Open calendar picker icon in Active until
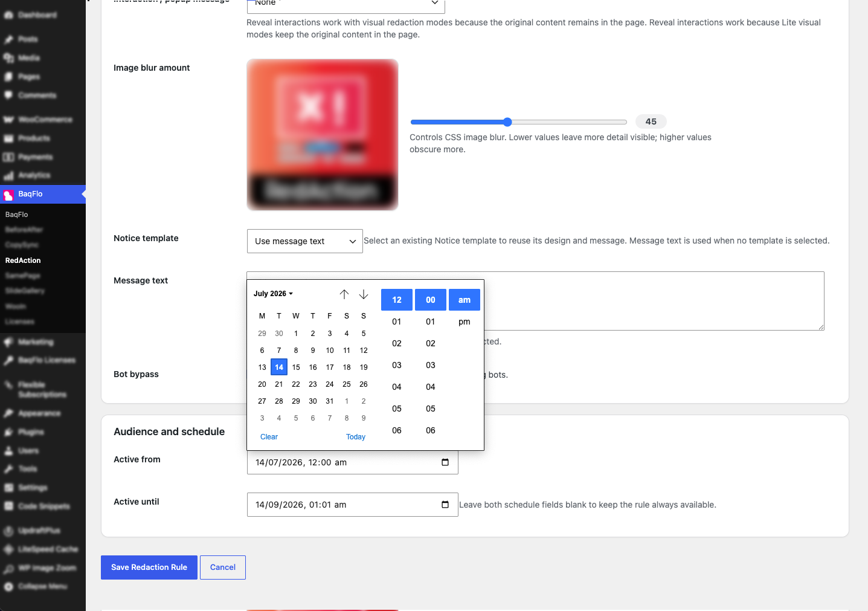The image size is (868, 611). click(445, 505)
